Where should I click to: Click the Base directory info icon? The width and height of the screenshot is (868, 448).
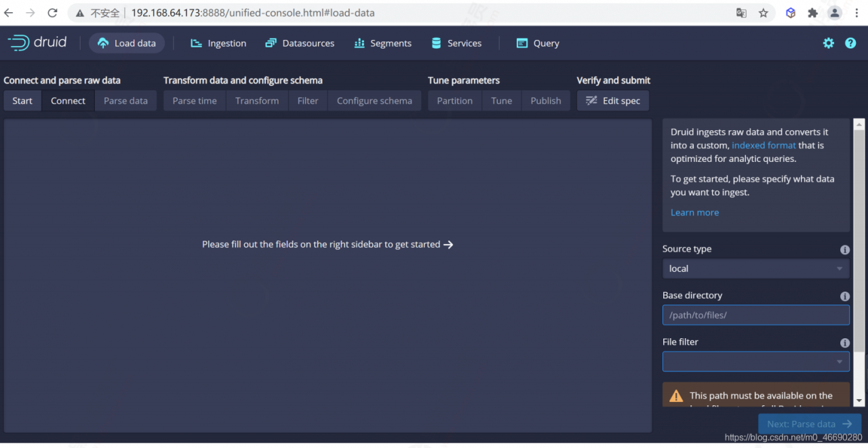845,296
